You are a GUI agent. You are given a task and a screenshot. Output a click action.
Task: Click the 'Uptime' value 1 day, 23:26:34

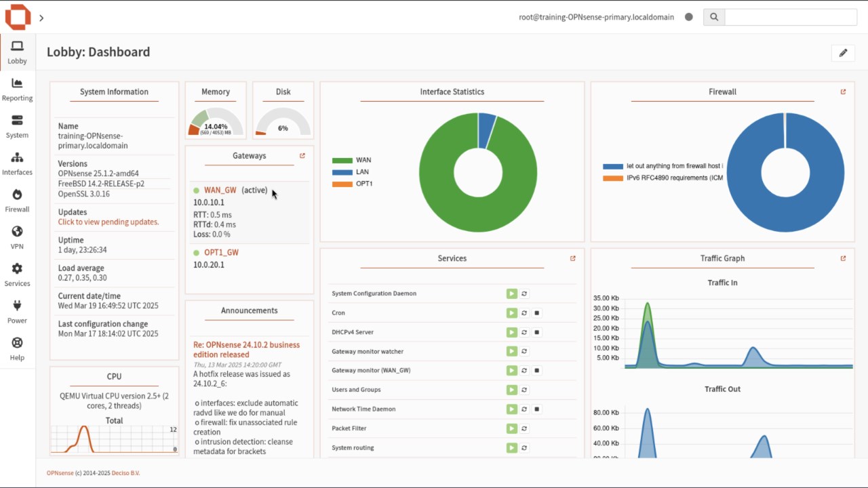82,250
